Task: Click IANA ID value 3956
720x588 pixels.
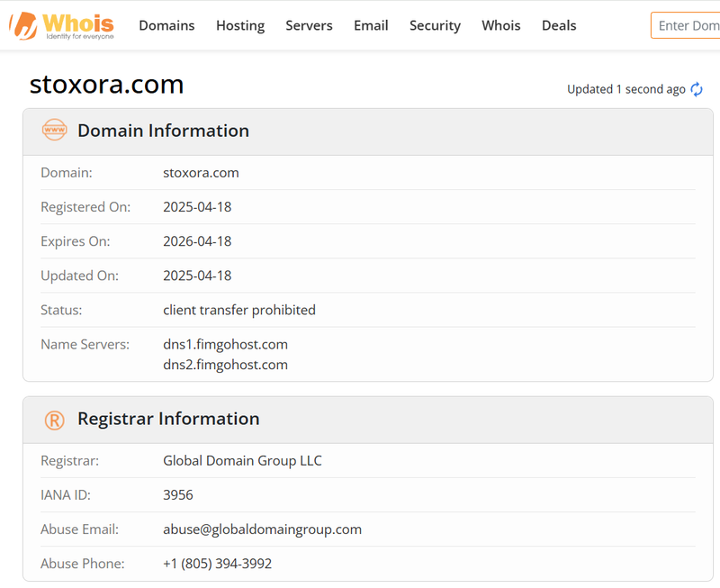Action: tap(178, 494)
